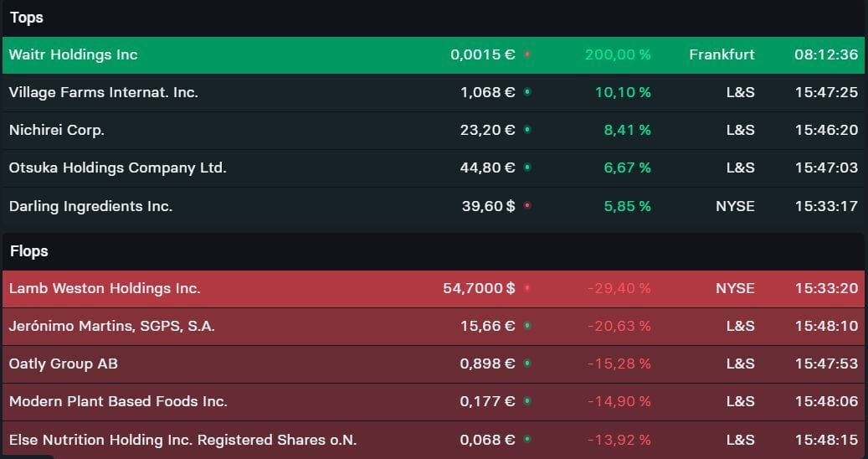Click the green status dot next to Village Farms price
Viewport: 868px width, 459px height.
click(527, 92)
